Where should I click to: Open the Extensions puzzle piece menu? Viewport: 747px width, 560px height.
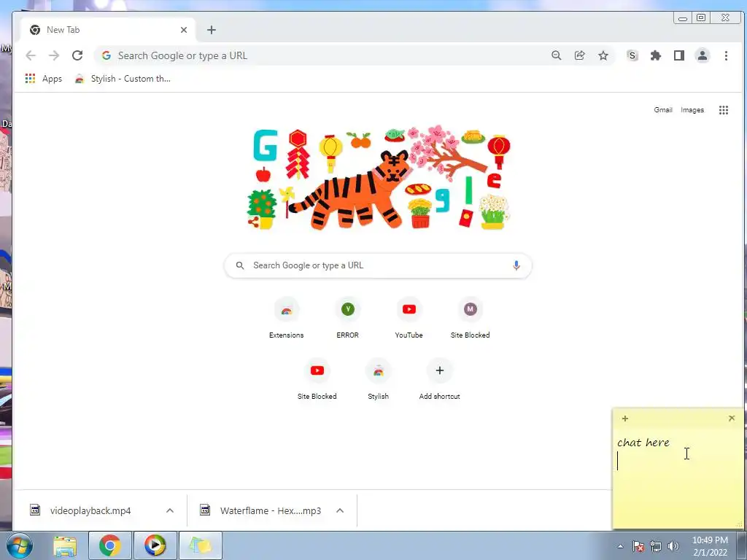[656, 55]
